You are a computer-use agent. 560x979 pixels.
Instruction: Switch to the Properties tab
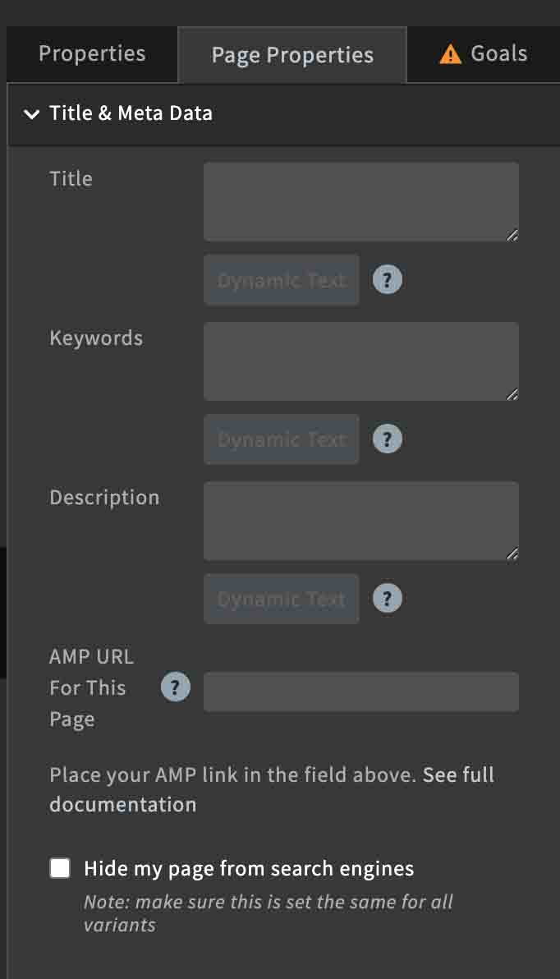[x=92, y=53]
